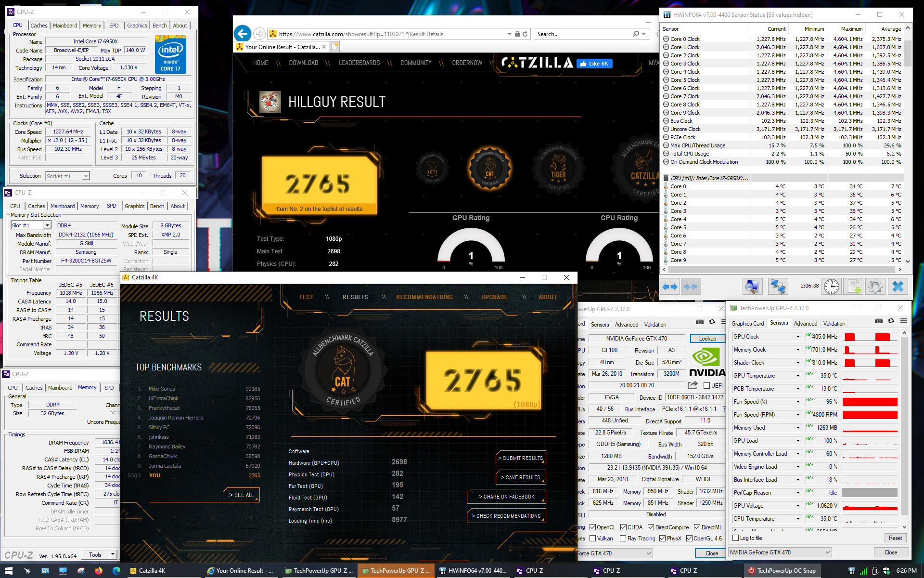Switch to Mainboard tab in top CPU-Z window

[x=65, y=26]
